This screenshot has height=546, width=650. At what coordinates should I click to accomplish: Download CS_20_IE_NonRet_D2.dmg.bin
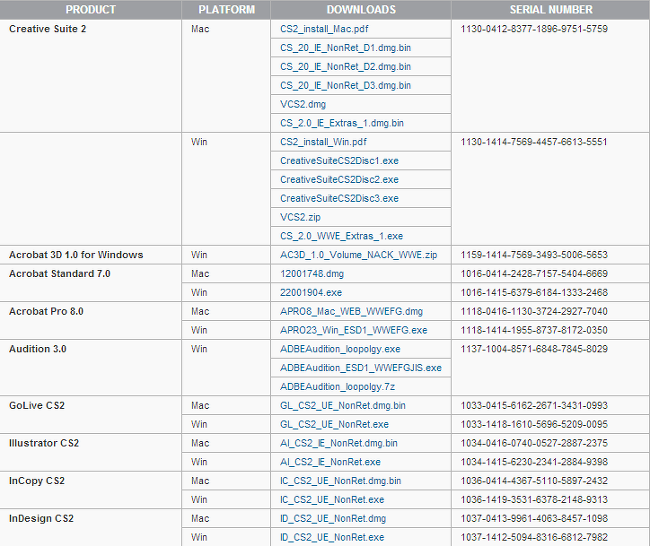tap(345, 66)
